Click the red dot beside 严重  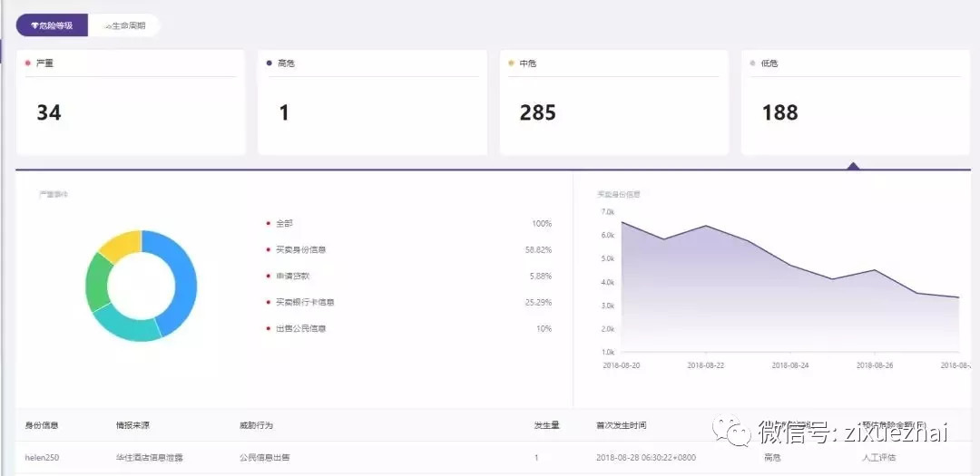pyautogui.click(x=27, y=63)
